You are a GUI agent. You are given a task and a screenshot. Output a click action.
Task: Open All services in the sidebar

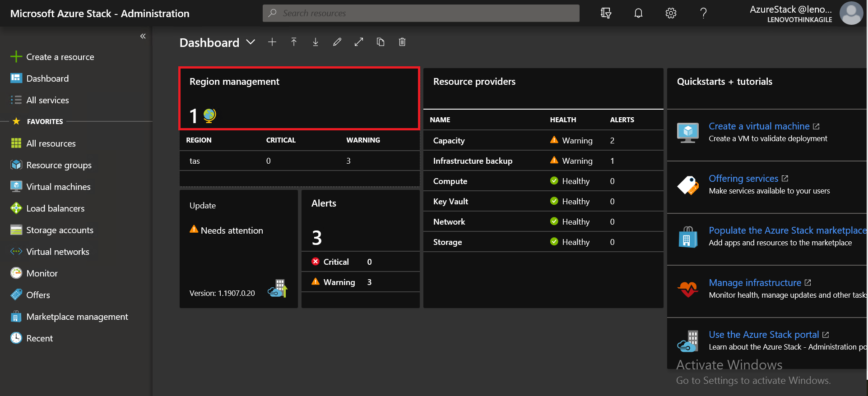coord(47,100)
